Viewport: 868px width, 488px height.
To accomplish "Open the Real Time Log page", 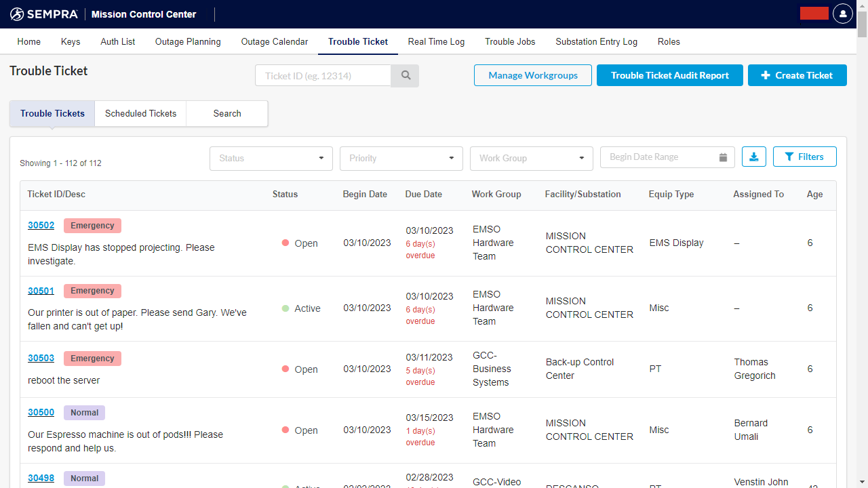I will pyautogui.click(x=436, y=41).
